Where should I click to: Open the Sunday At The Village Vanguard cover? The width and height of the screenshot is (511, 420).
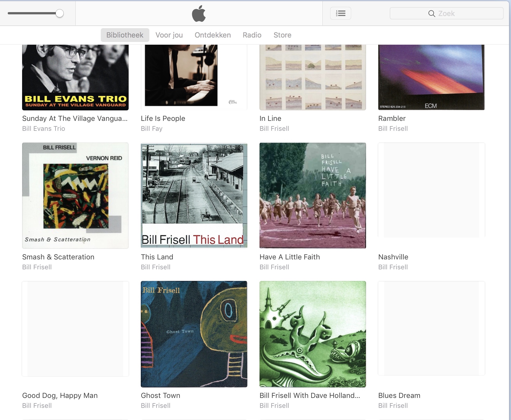pyautogui.click(x=75, y=78)
